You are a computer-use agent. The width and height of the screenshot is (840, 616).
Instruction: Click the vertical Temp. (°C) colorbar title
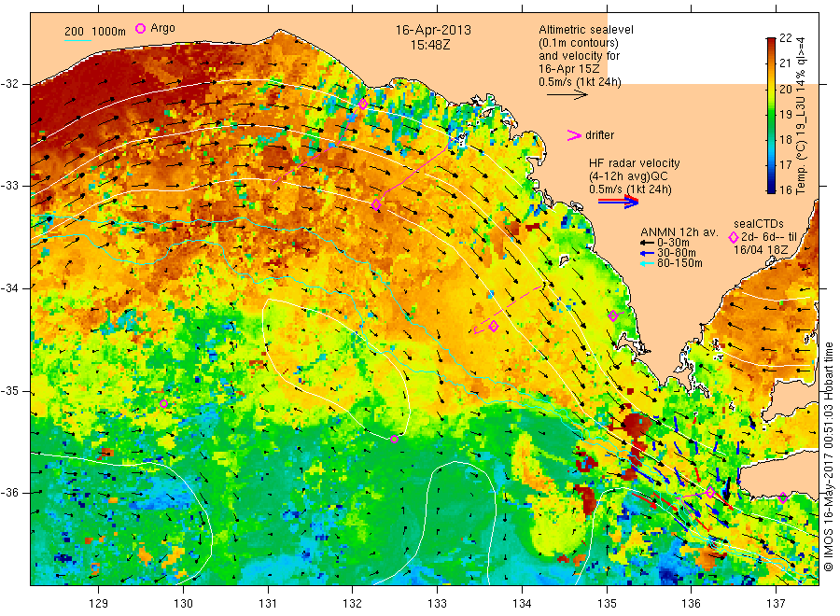pos(801,115)
